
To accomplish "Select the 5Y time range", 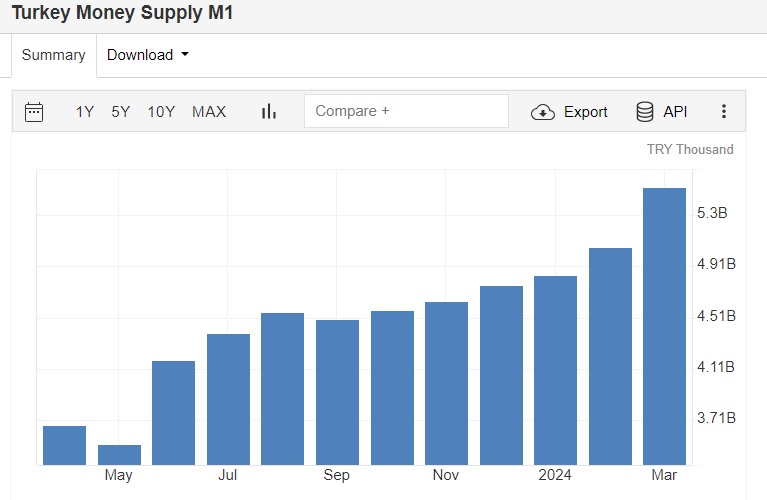I will pos(121,112).
